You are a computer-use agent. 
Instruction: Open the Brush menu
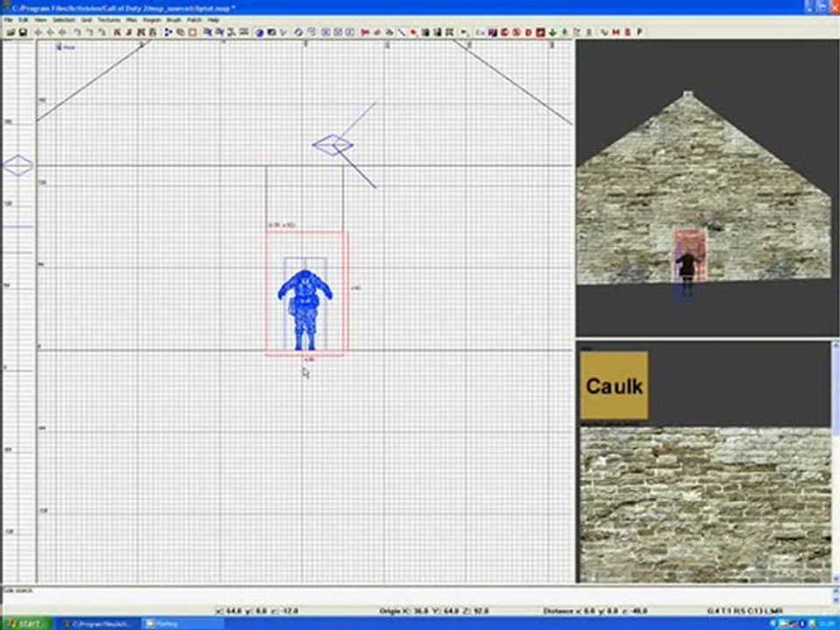pyautogui.click(x=174, y=20)
